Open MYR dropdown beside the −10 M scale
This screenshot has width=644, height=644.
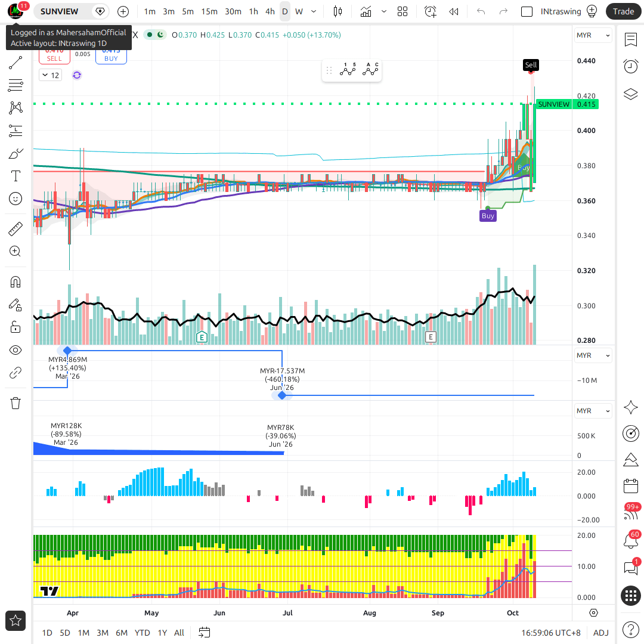coord(593,355)
